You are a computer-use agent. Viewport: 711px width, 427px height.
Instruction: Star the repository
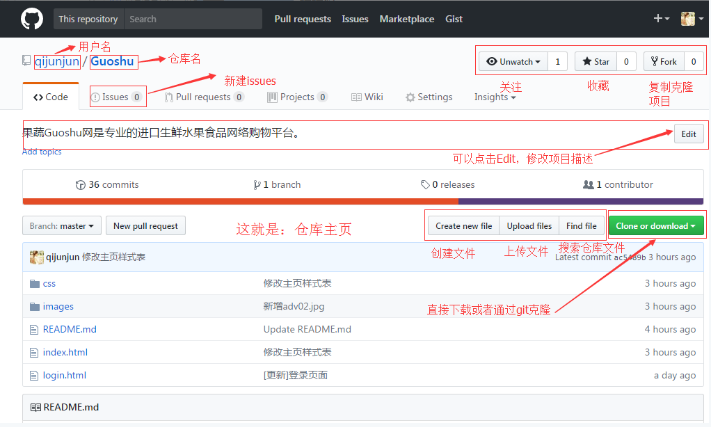tap(595, 61)
